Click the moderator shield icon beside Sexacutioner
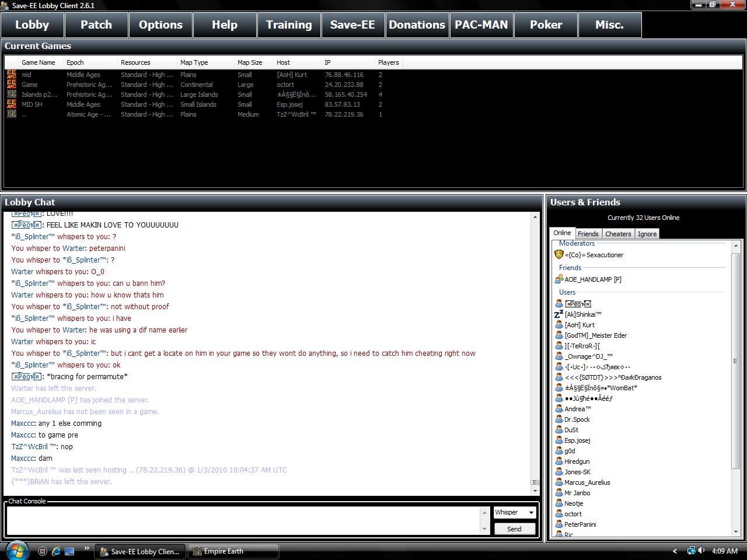The height and width of the screenshot is (560, 747). coord(558,255)
